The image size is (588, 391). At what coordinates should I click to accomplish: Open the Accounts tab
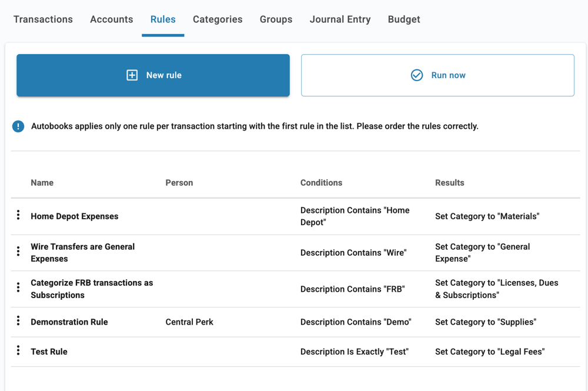[111, 19]
